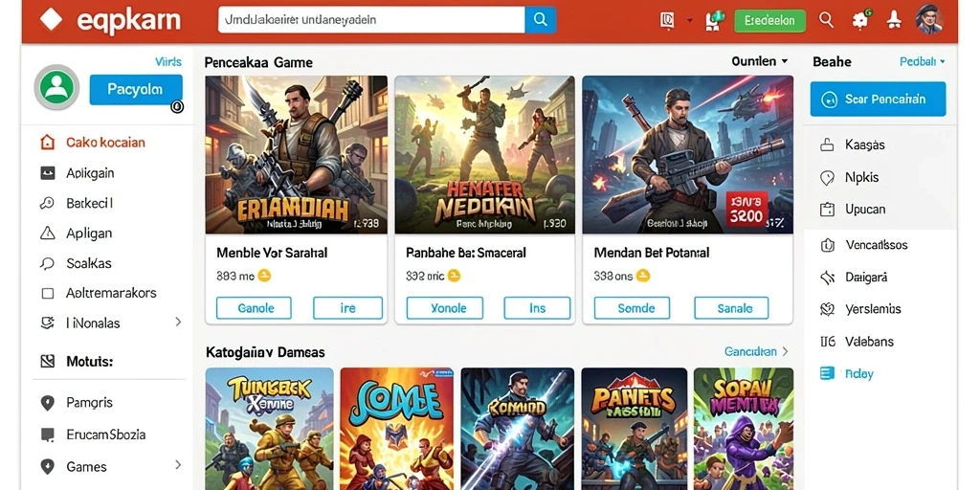
Task: Click the green Eredealon button
Action: 770,21
